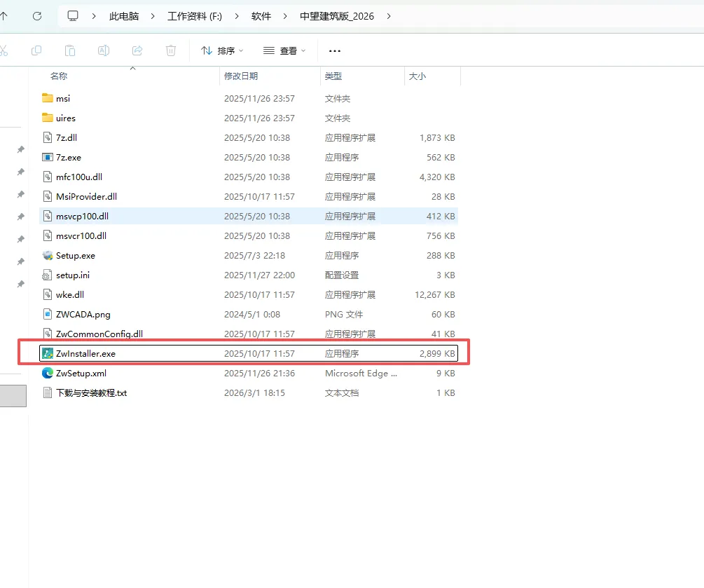Image resolution: width=704 pixels, height=588 pixels.
Task: Select the ZWCADA.png image icon
Action: [48, 315]
